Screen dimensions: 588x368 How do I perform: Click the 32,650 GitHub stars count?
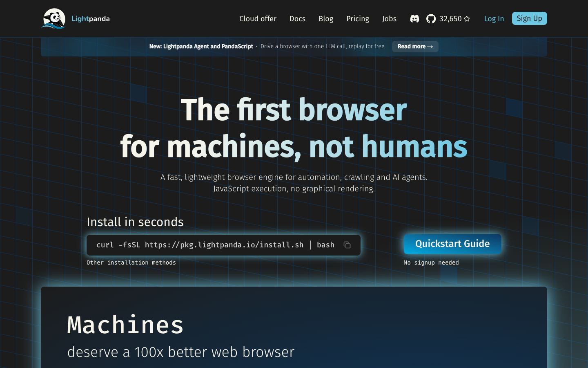tap(450, 19)
